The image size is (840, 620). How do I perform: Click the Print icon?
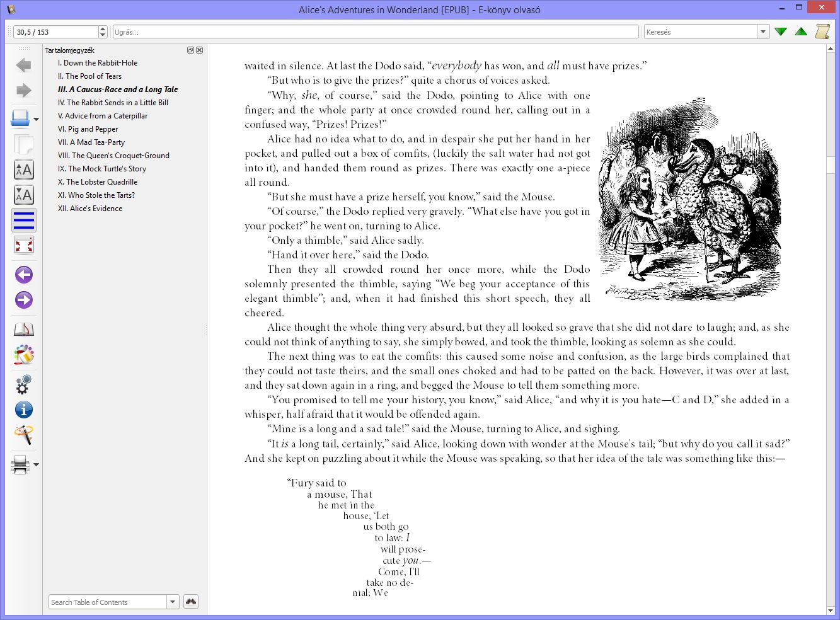(x=20, y=464)
